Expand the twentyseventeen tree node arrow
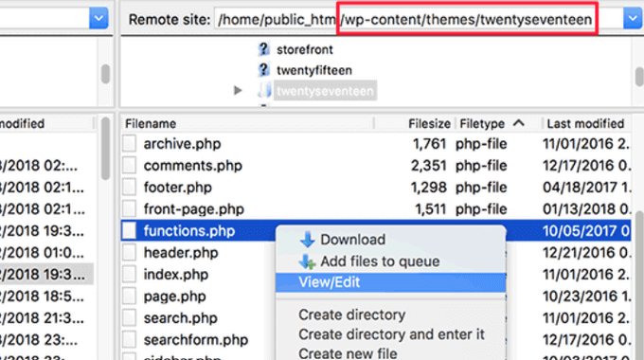 pos(238,90)
